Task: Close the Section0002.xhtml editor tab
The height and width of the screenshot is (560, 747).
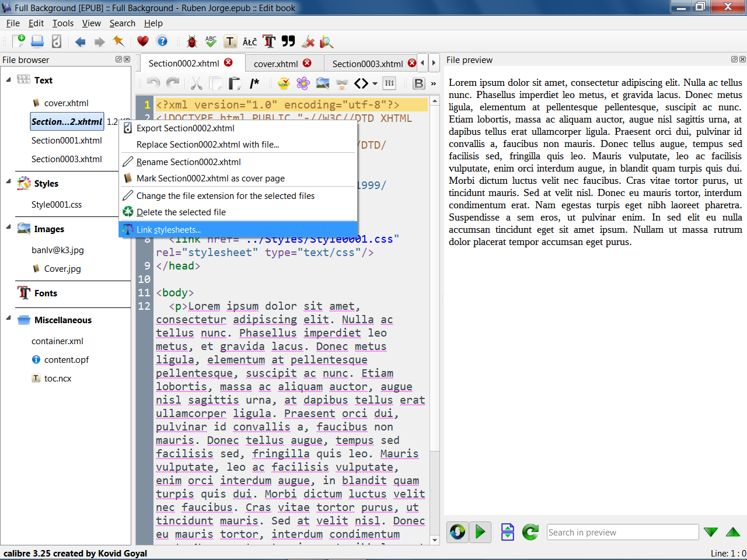Action: click(228, 62)
